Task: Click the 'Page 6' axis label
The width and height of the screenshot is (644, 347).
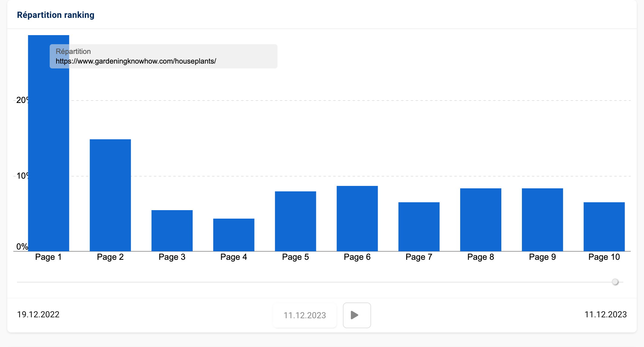Action: click(x=357, y=257)
